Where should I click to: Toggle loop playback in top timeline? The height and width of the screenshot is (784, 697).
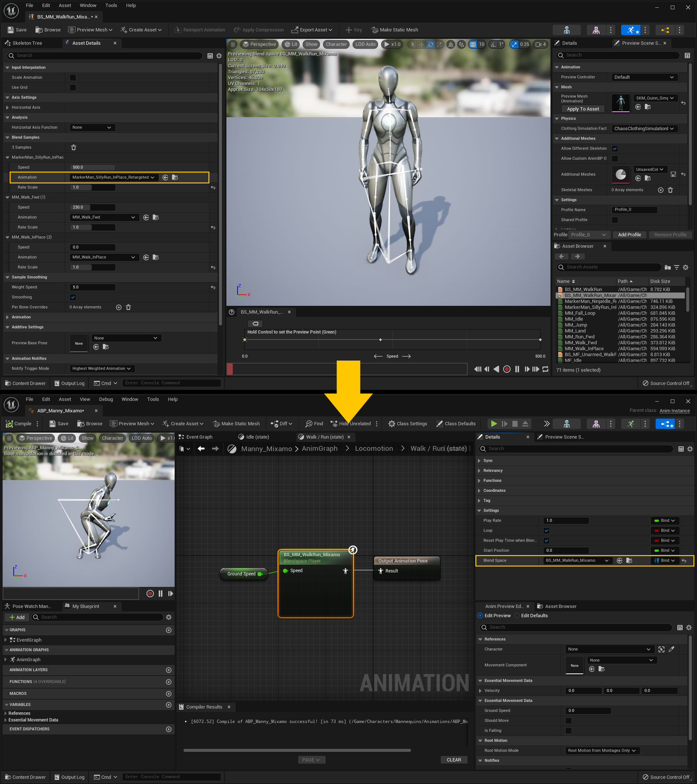tap(545, 369)
